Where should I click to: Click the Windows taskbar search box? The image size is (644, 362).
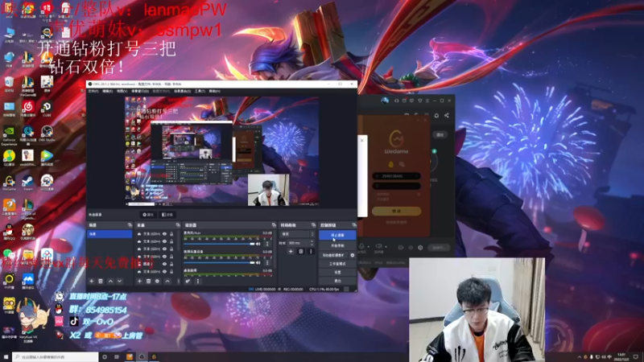tap(56, 357)
